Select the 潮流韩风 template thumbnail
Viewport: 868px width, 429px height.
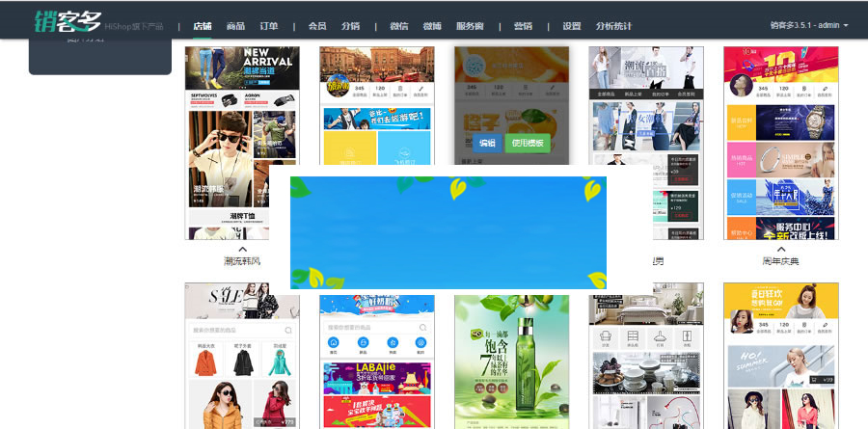coord(242,143)
